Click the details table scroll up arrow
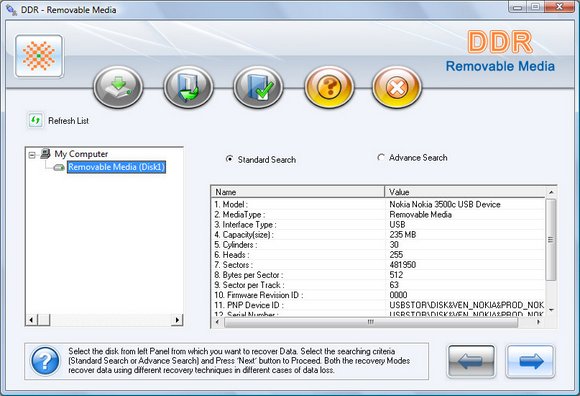Screen dimensions: 580x396 (x=551, y=192)
